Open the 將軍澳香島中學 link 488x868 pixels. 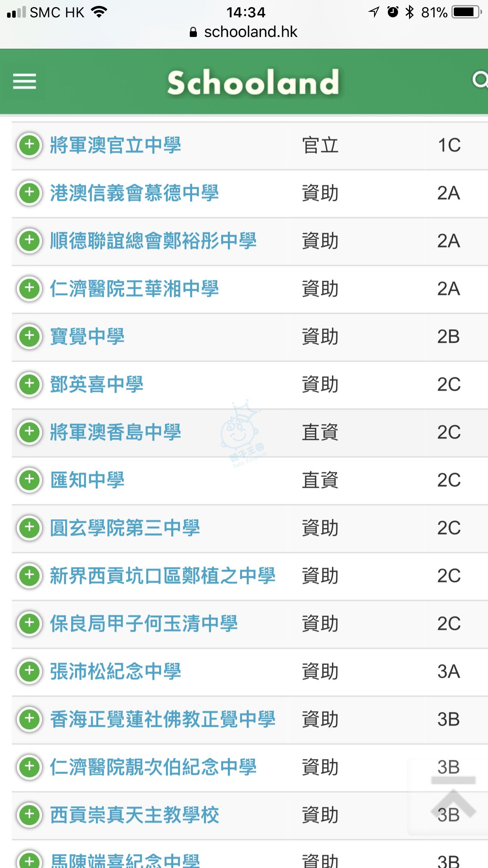pyautogui.click(x=116, y=432)
